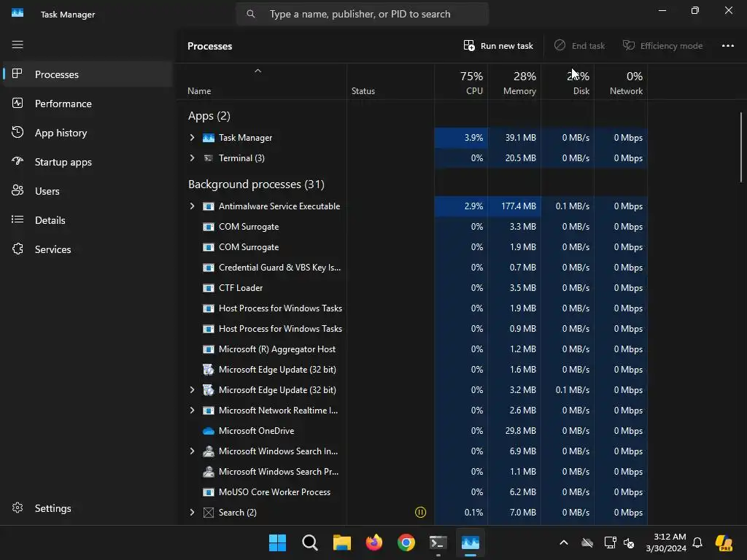The width and height of the screenshot is (747, 560).
Task: Click the search box to find a process
Action: (x=363, y=14)
